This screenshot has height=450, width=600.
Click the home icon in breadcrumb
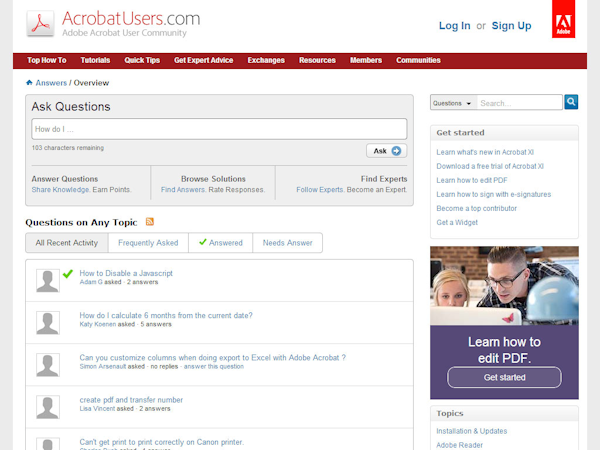click(29, 83)
